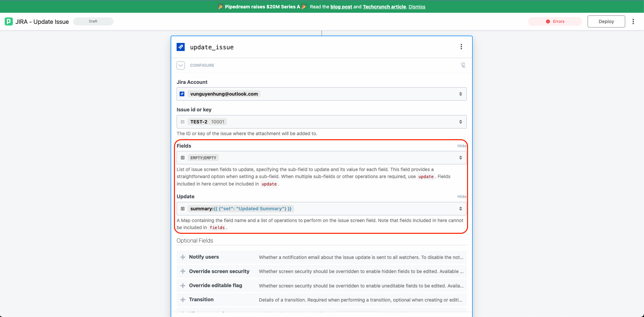This screenshot has height=317, width=644.
Task: Click structured-mode icon beside the summary Update value
Action: click(x=183, y=208)
